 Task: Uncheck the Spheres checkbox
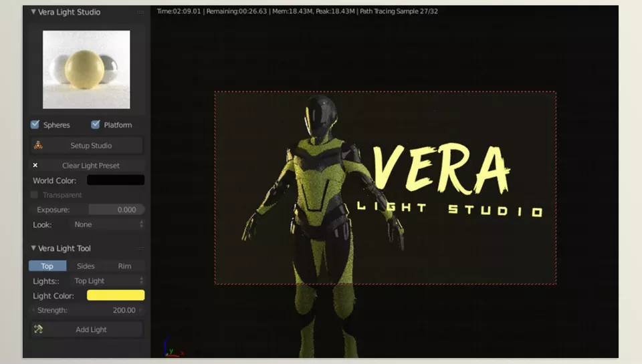coord(35,125)
